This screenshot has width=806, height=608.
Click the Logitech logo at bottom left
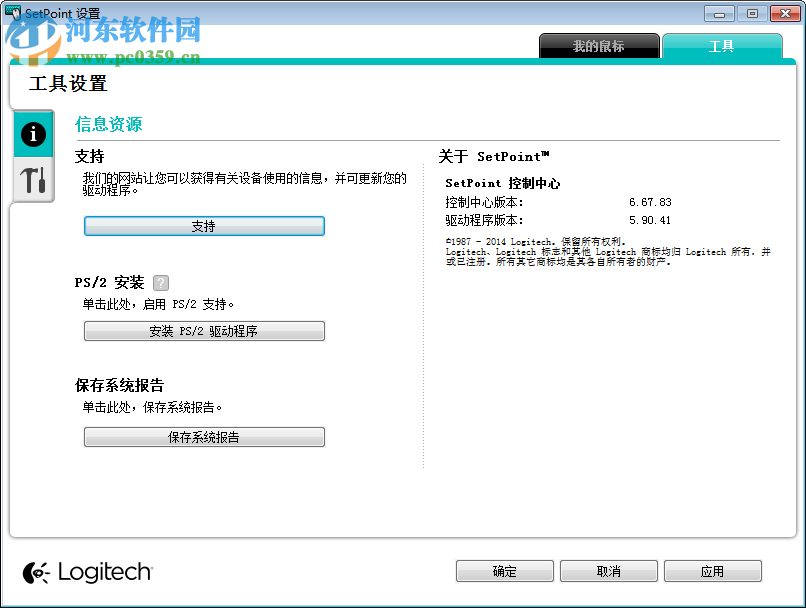pos(87,571)
